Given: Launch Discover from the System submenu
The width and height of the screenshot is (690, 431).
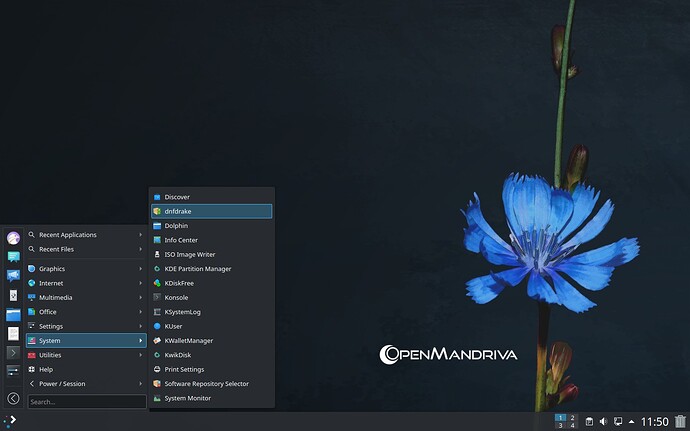Looking at the screenshot, I should 212,197.
